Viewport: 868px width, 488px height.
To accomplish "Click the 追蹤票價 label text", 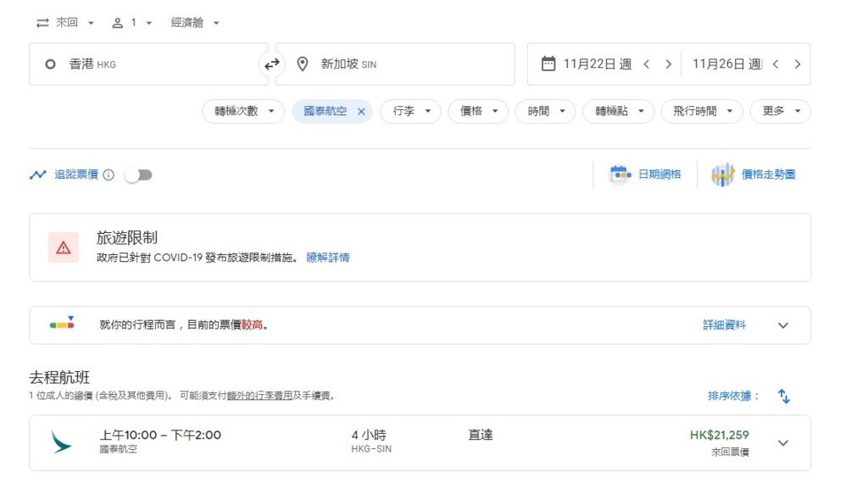I will pyautogui.click(x=75, y=175).
